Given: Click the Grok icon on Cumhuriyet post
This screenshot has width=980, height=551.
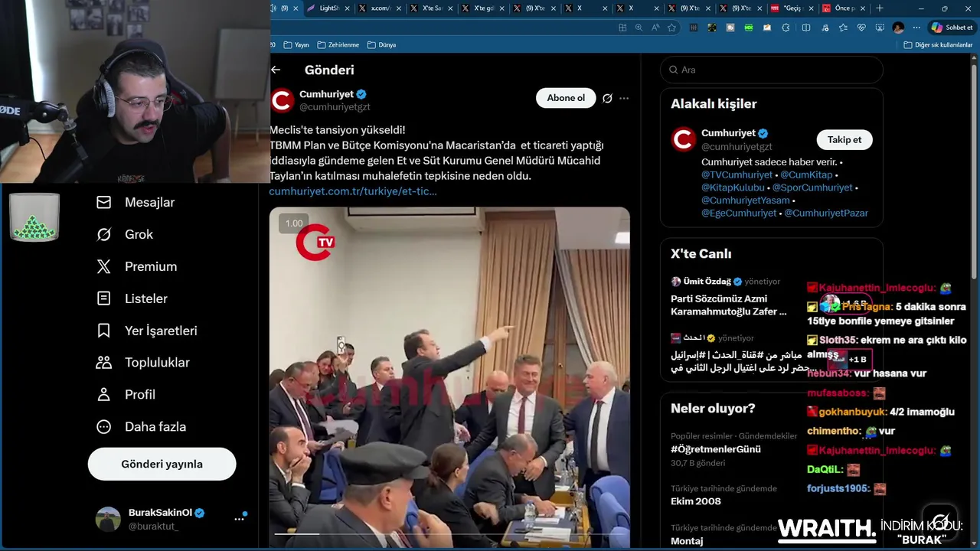Looking at the screenshot, I should (607, 98).
